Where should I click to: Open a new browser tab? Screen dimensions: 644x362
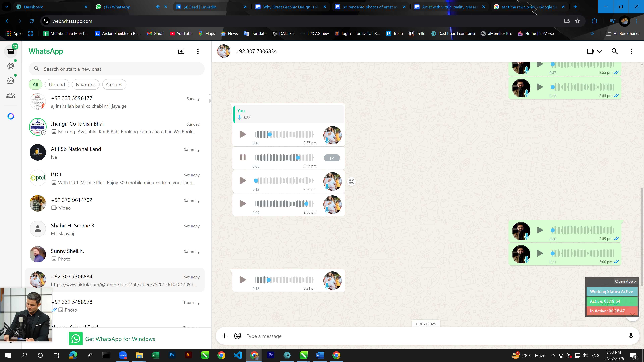tap(575, 7)
